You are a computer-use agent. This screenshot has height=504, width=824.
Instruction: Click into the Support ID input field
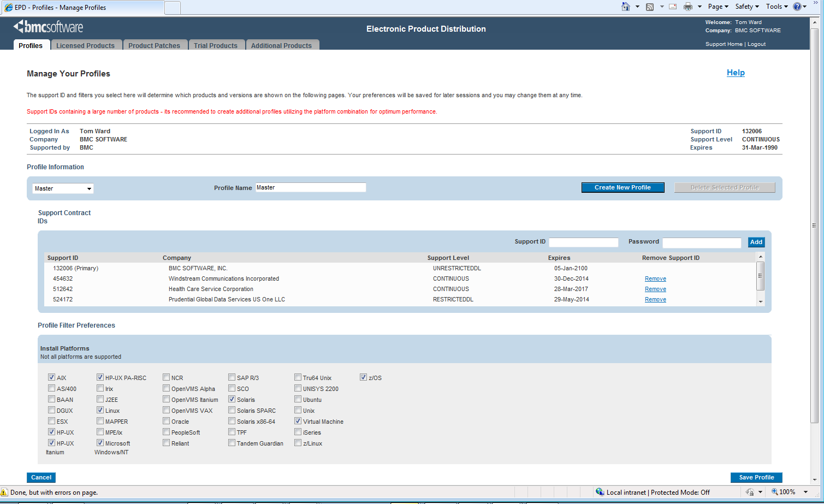tap(583, 242)
